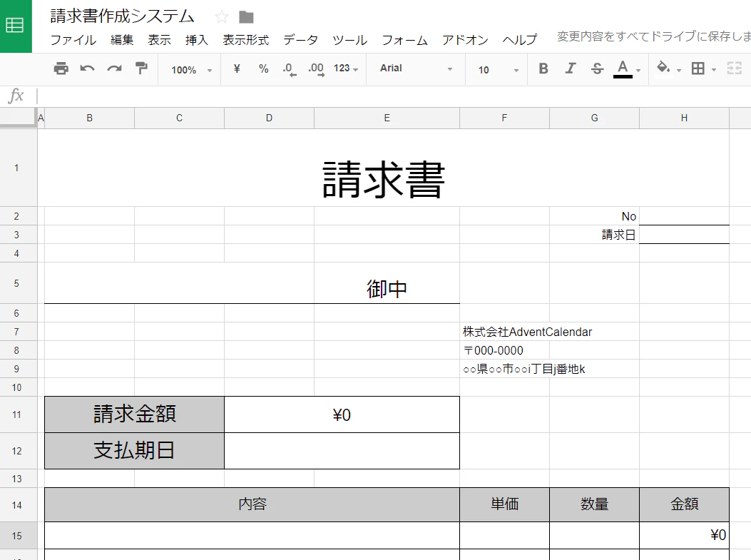Click the redo arrow

(114, 68)
